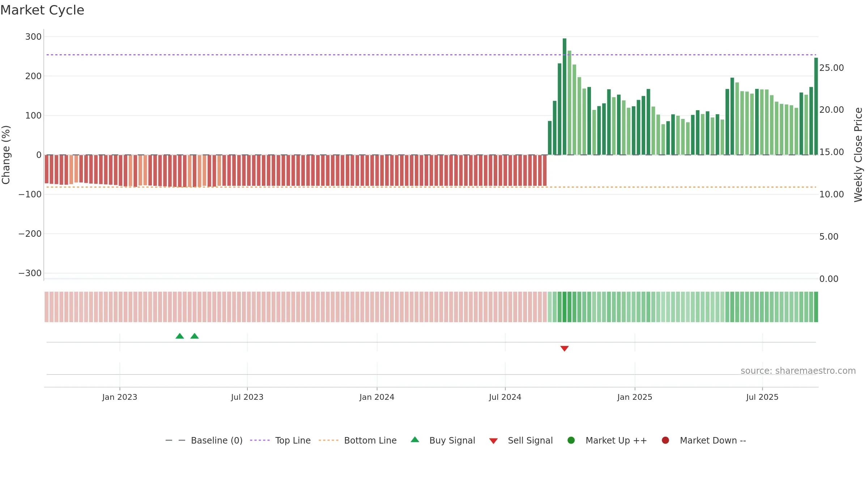Image resolution: width=868 pixels, height=488 pixels.
Task: Click the 0.00 price tick on the right axis
Action: coord(829,279)
